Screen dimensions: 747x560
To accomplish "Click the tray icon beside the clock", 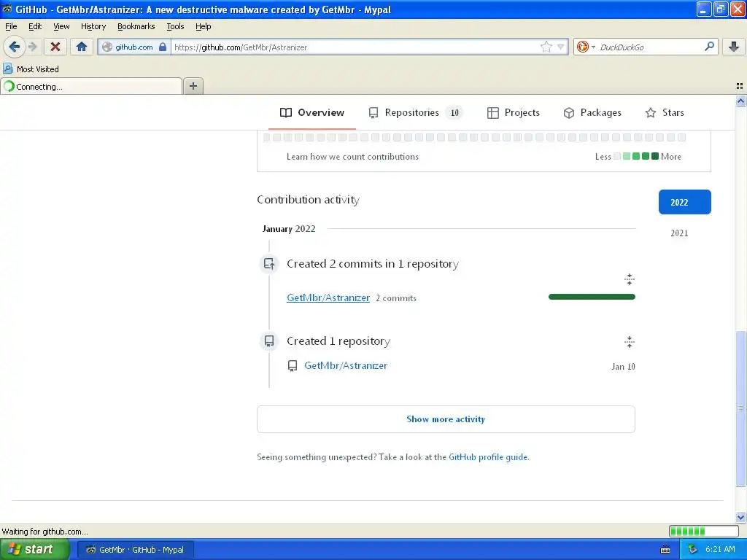I will coord(692,550).
